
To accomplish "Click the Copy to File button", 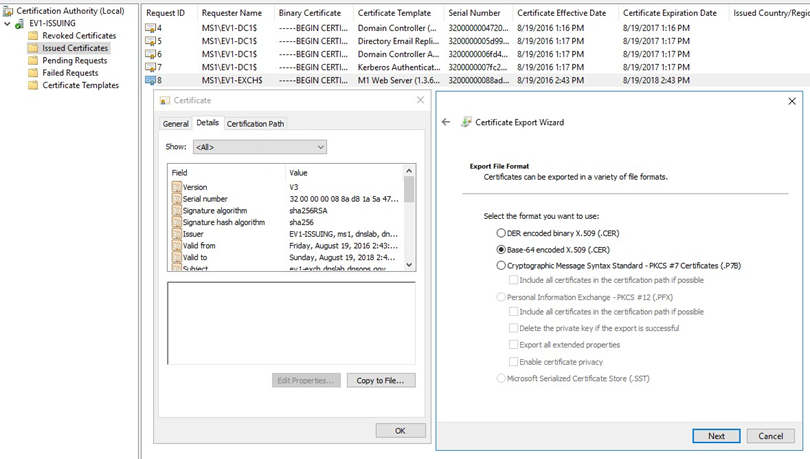I will coord(381,381).
